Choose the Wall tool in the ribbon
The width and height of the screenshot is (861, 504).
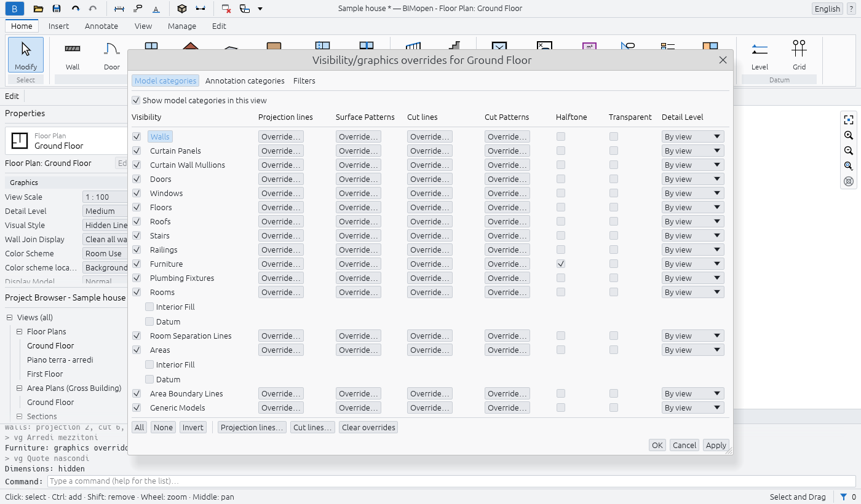(x=73, y=55)
